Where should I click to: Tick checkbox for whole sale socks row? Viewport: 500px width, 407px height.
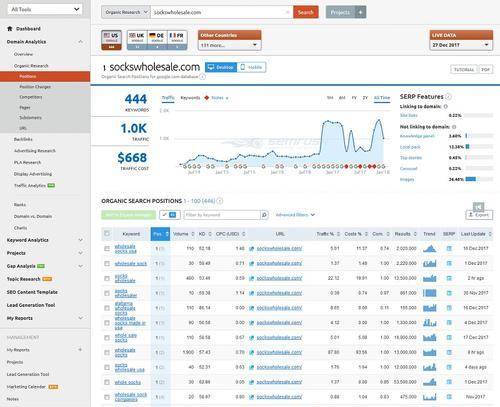click(107, 338)
